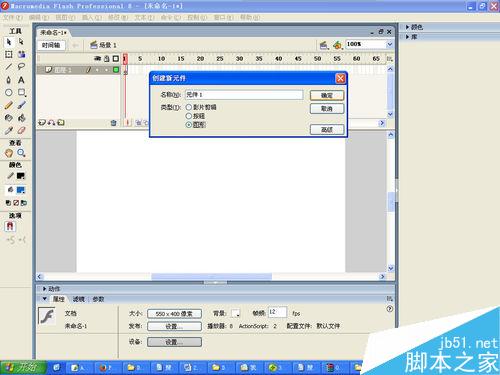Click the 高级 button
Viewport: 500px width, 375px height.
(x=327, y=130)
